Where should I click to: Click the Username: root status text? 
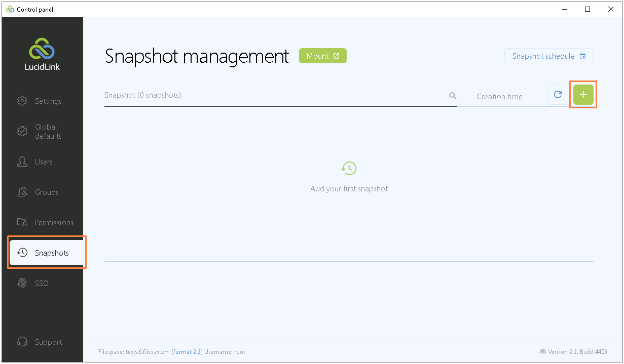225,352
